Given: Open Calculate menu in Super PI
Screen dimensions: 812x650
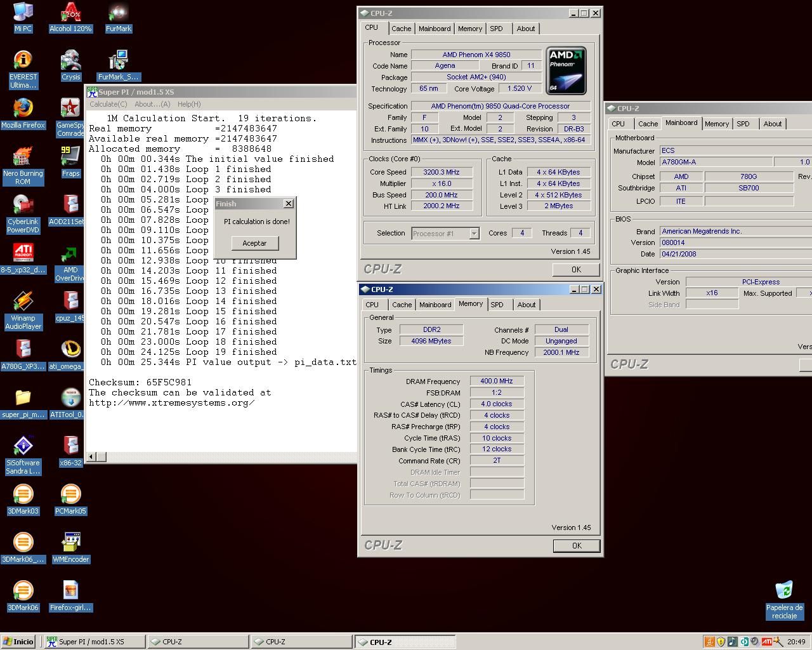Looking at the screenshot, I should (108, 104).
